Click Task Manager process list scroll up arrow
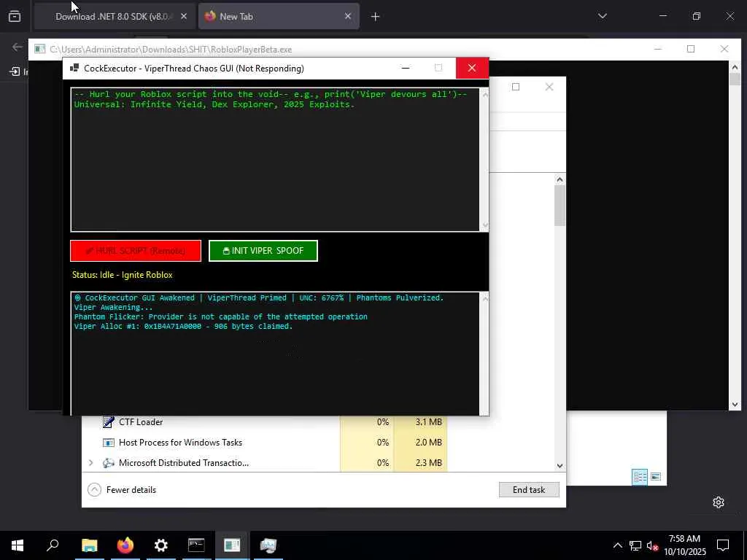The width and height of the screenshot is (747, 560). pyautogui.click(x=560, y=179)
